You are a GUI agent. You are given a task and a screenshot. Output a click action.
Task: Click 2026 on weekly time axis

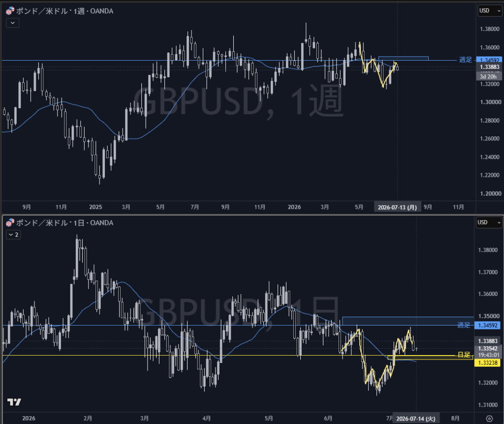(x=294, y=207)
